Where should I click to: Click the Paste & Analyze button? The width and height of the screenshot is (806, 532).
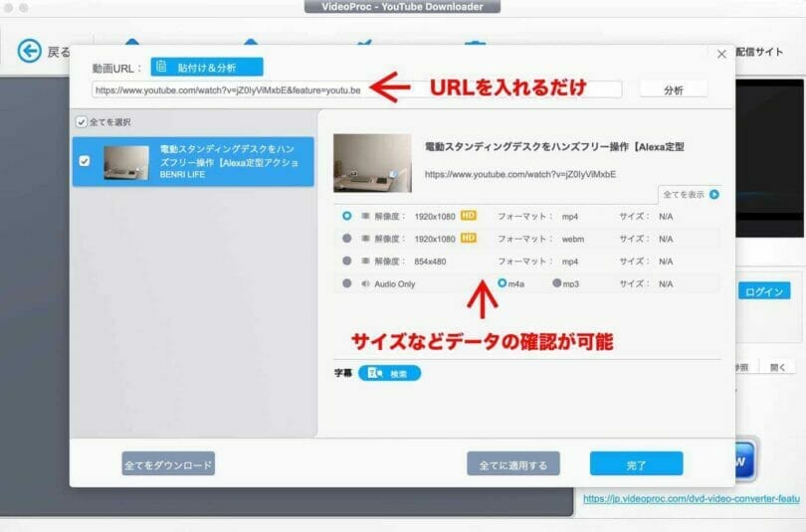click(x=207, y=68)
